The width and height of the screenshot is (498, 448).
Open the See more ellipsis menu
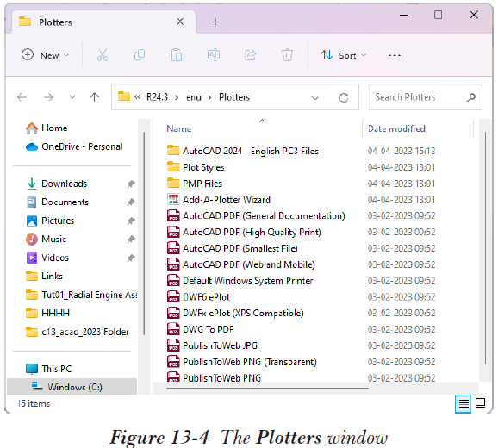click(394, 55)
